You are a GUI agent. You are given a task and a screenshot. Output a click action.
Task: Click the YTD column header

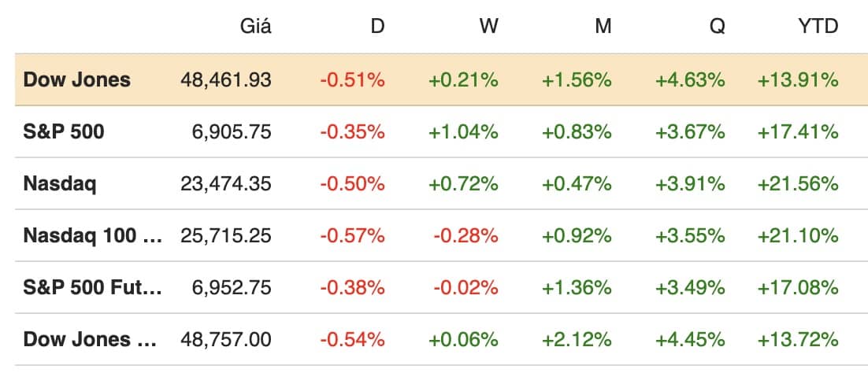point(817,26)
